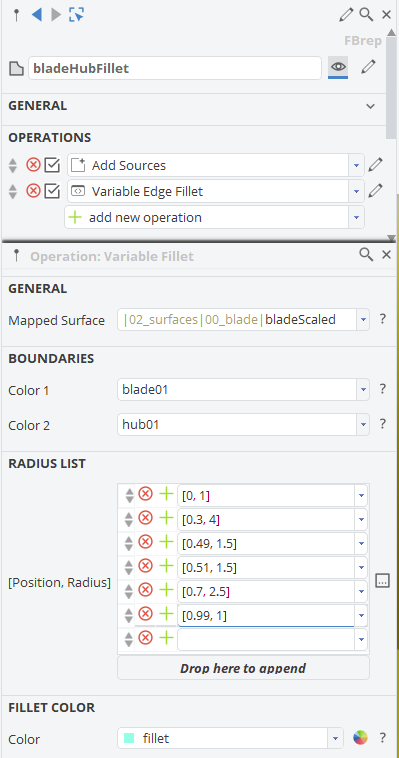The height and width of the screenshot is (758, 399).
Task: Toggle the Add Sources operation checkbox
Action: tap(52, 165)
